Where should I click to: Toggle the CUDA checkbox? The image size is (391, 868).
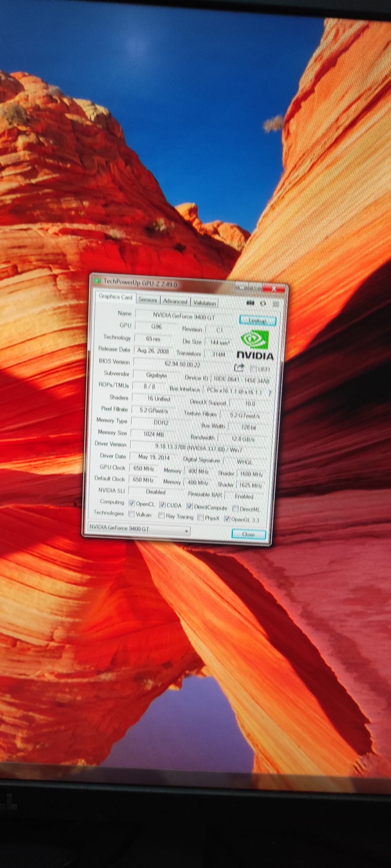coord(162,505)
